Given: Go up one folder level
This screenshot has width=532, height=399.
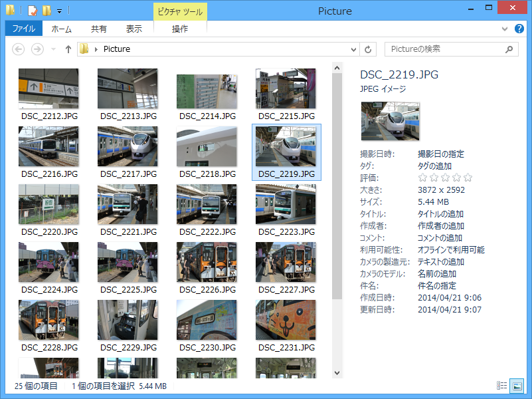Looking at the screenshot, I should (x=68, y=49).
